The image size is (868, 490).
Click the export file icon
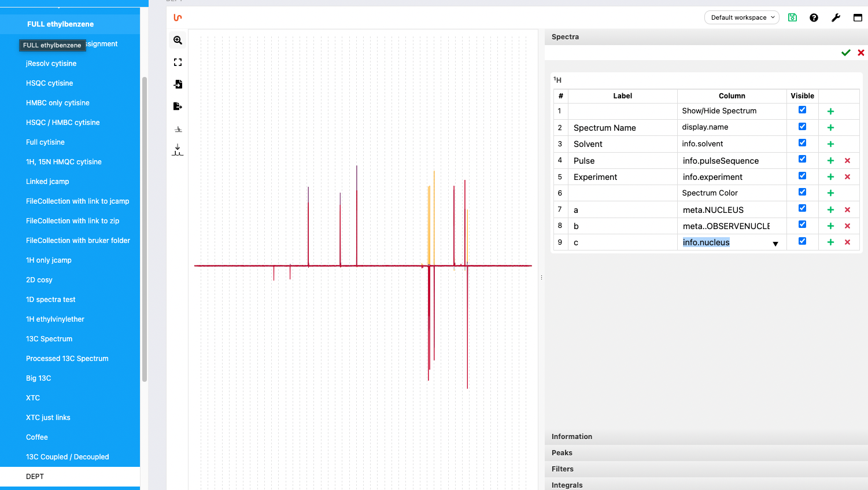click(178, 106)
